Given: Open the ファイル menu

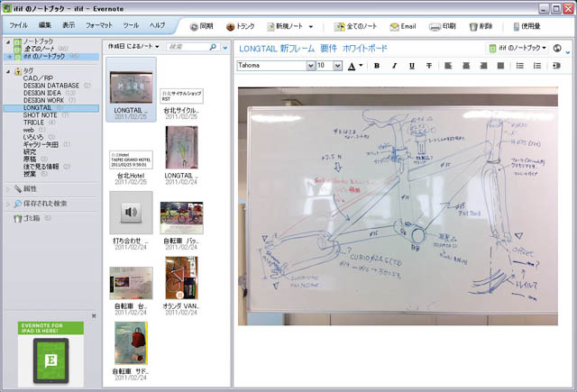Looking at the screenshot, I should tap(18, 26).
